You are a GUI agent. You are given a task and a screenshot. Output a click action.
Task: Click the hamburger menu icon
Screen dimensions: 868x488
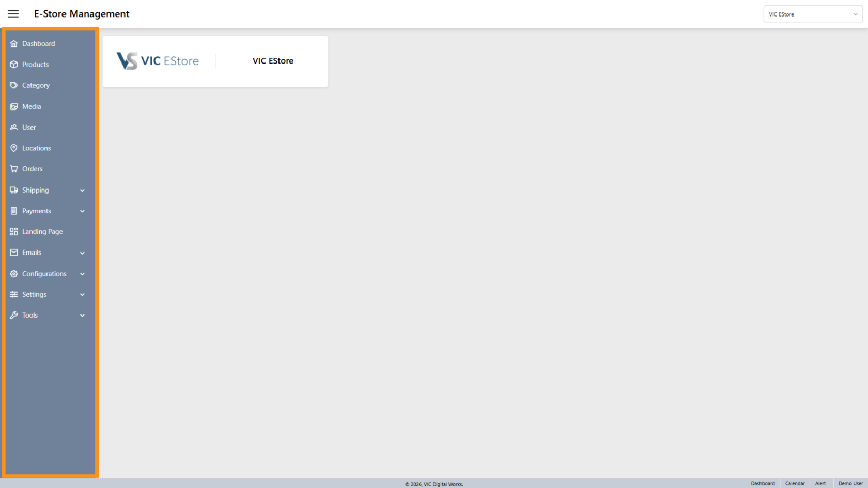point(13,14)
